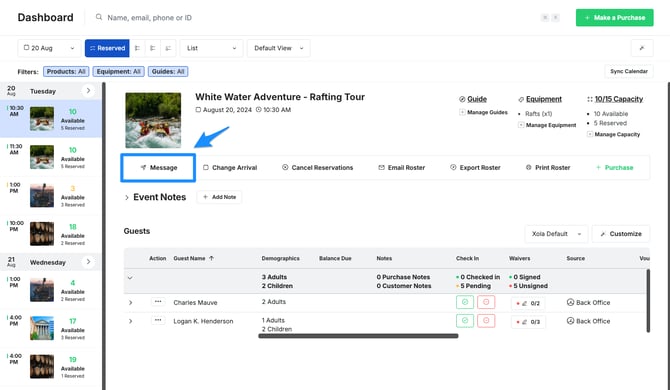Click the rafting tour header photo

(x=153, y=120)
